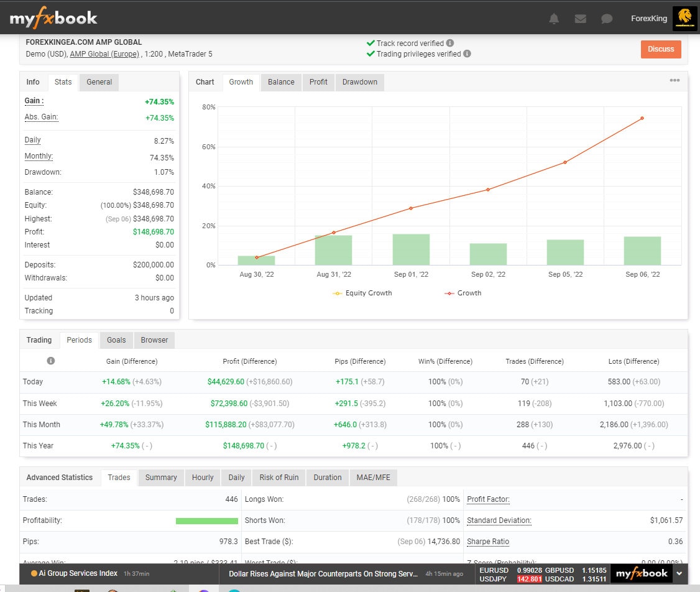This screenshot has width=700, height=592.
Task: Click the myfxbook logo in the header
Action: pyautogui.click(x=53, y=18)
